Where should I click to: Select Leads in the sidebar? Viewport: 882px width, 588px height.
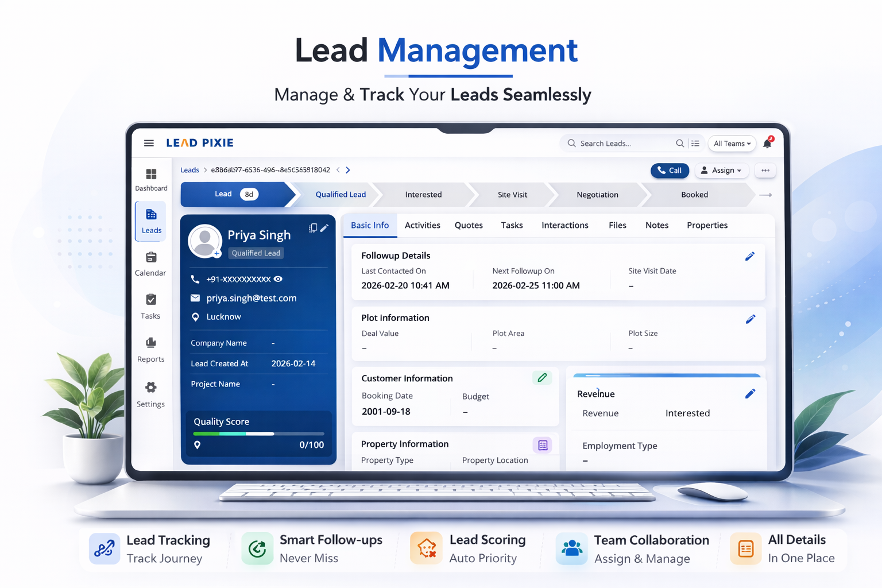point(151,221)
